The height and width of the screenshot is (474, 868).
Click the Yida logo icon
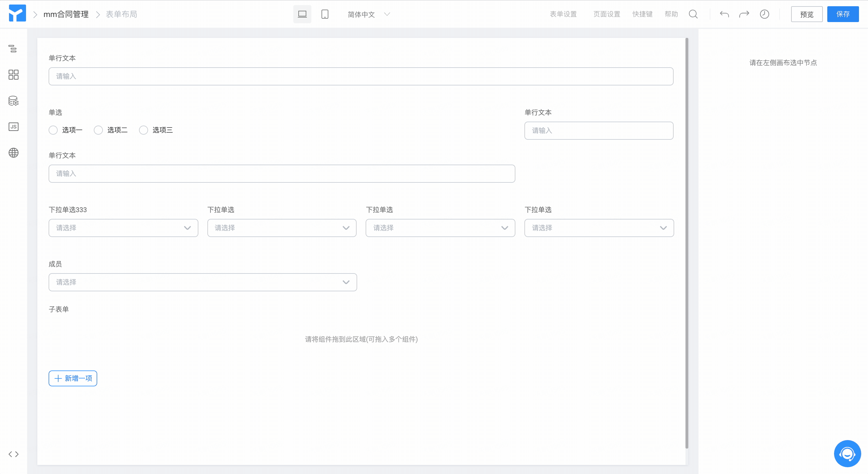[17, 14]
